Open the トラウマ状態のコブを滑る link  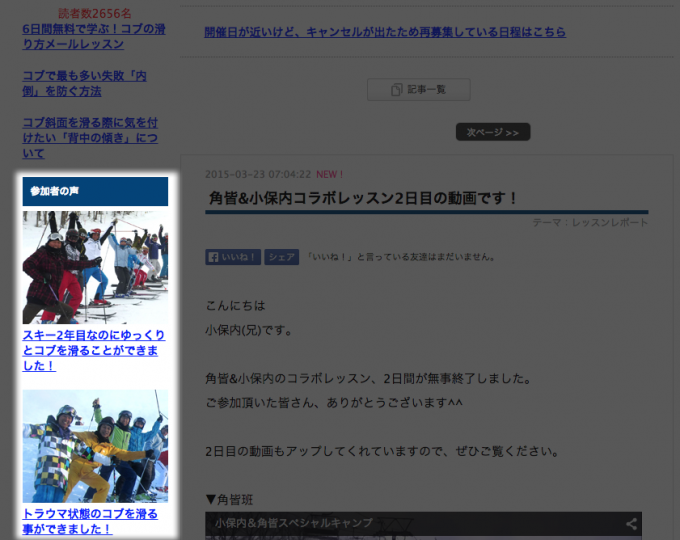tap(90, 521)
